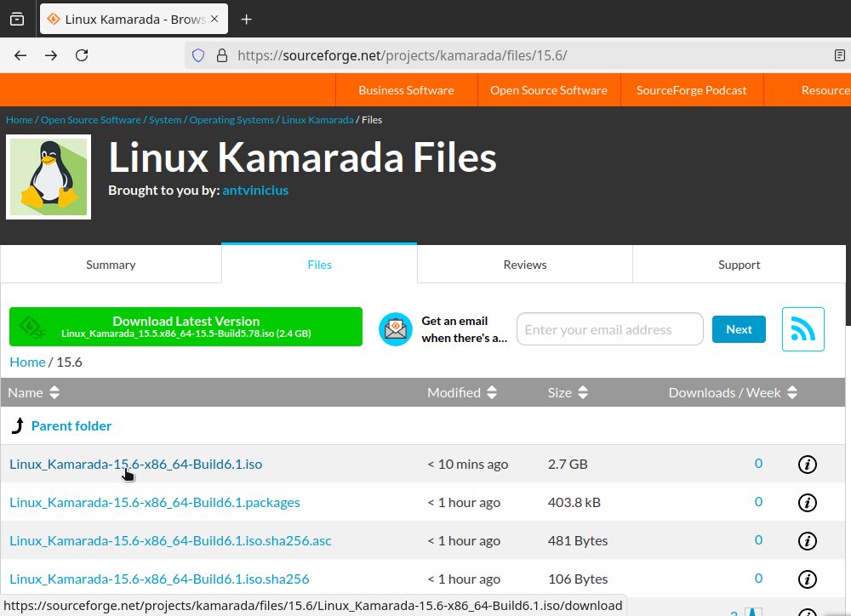This screenshot has width=851, height=616.
Task: Close the Linux Kamarada browser tab
Action: 214,19
